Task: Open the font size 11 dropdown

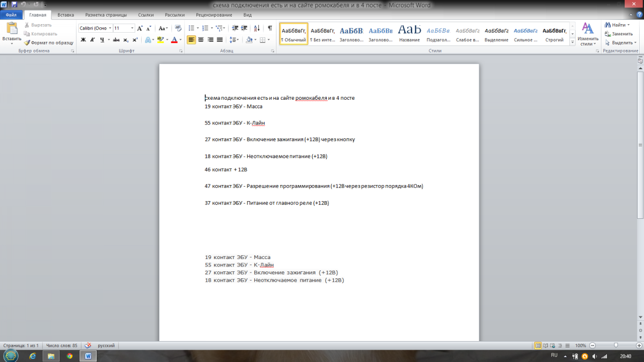Action: [132, 28]
